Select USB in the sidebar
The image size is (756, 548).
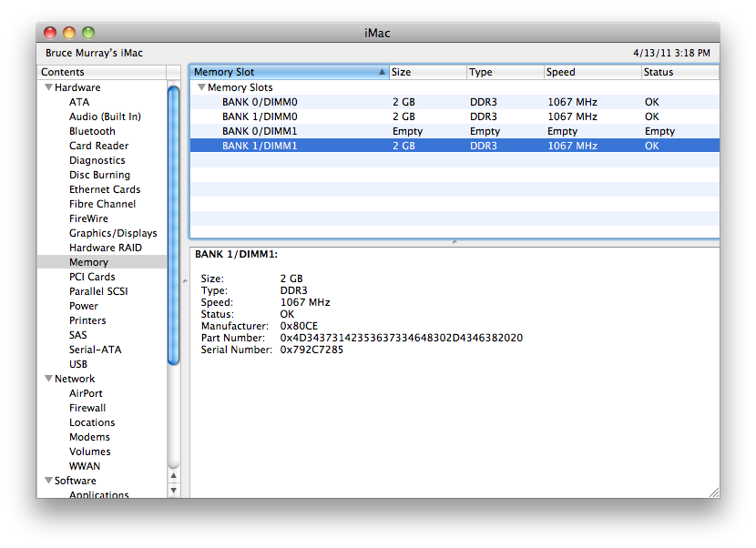point(78,364)
